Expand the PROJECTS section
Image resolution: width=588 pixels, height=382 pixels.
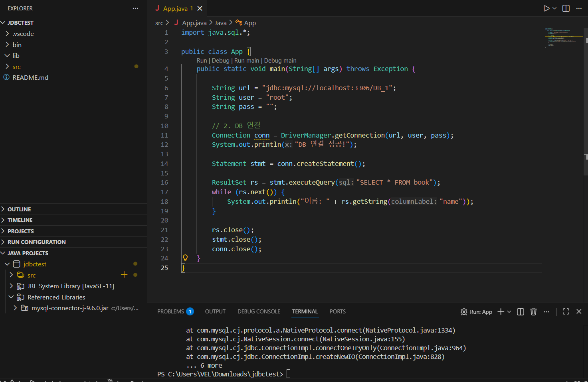pos(3,231)
